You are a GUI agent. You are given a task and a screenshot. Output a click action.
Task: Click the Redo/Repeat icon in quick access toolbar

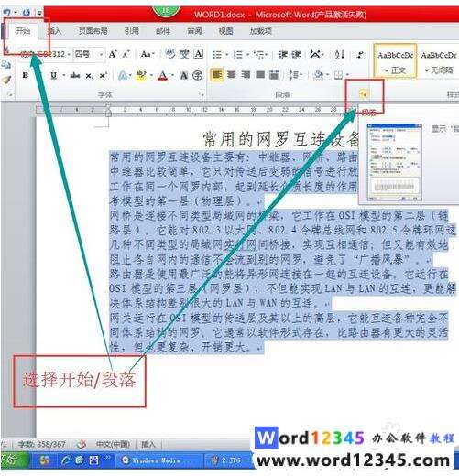[27, 13]
